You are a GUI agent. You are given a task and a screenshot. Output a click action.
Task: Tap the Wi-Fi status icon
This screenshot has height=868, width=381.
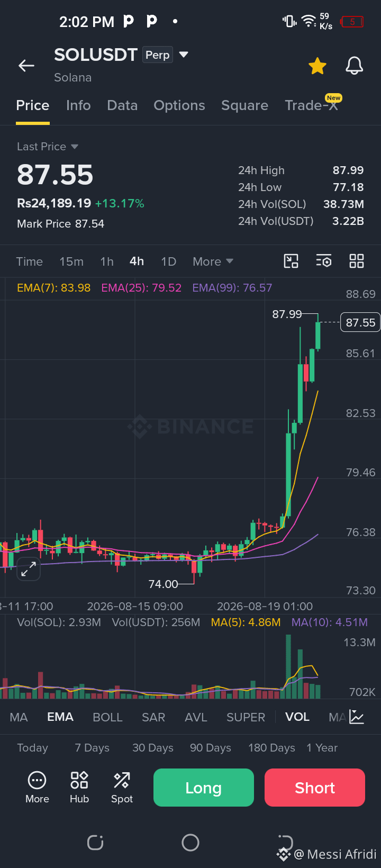point(309,21)
